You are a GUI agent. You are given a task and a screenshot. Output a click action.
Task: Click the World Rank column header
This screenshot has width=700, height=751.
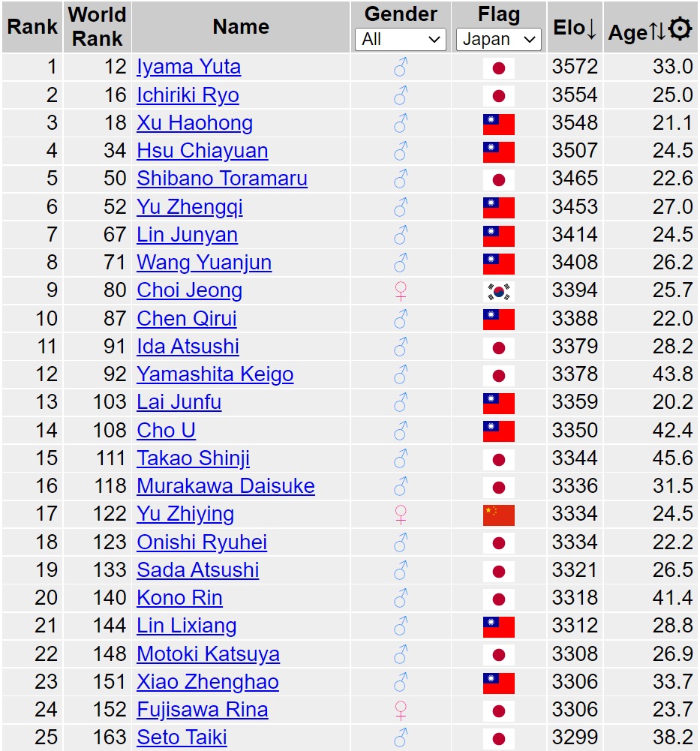[x=97, y=27]
